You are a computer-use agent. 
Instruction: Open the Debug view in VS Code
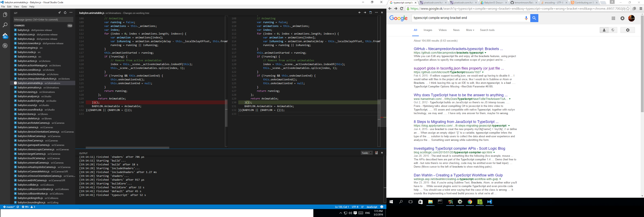(5, 46)
